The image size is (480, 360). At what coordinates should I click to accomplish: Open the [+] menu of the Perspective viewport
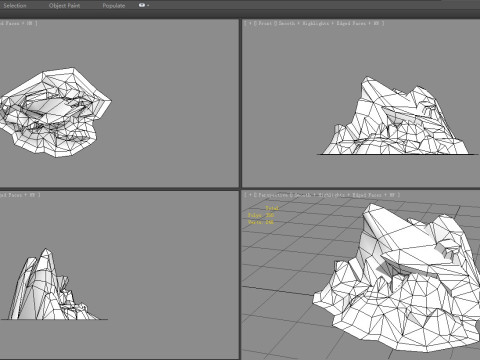click(250, 195)
